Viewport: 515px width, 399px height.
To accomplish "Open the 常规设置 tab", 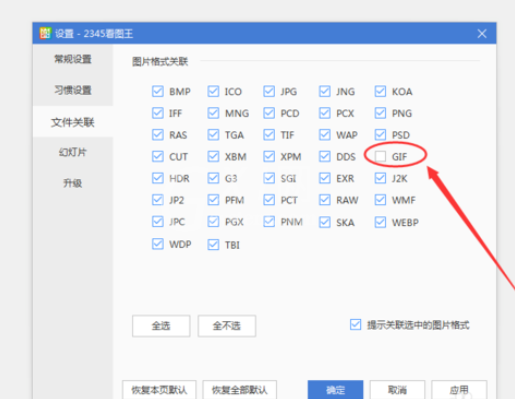I will click(x=73, y=59).
